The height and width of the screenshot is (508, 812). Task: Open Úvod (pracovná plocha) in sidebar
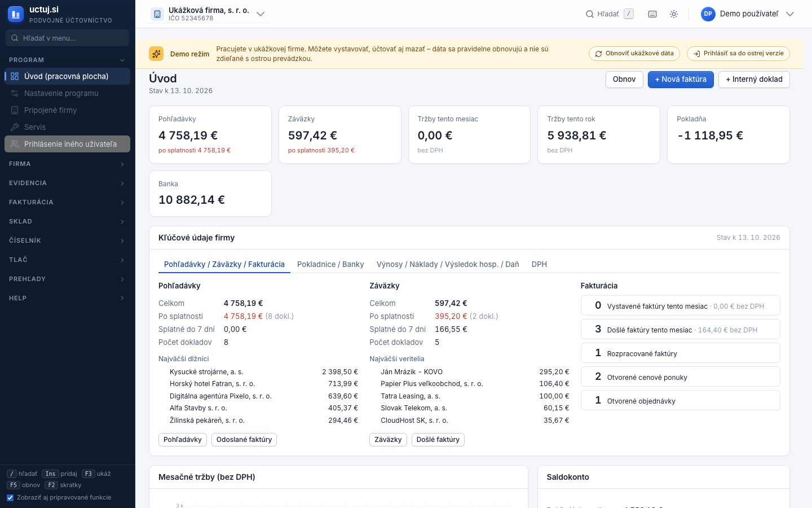(68, 76)
